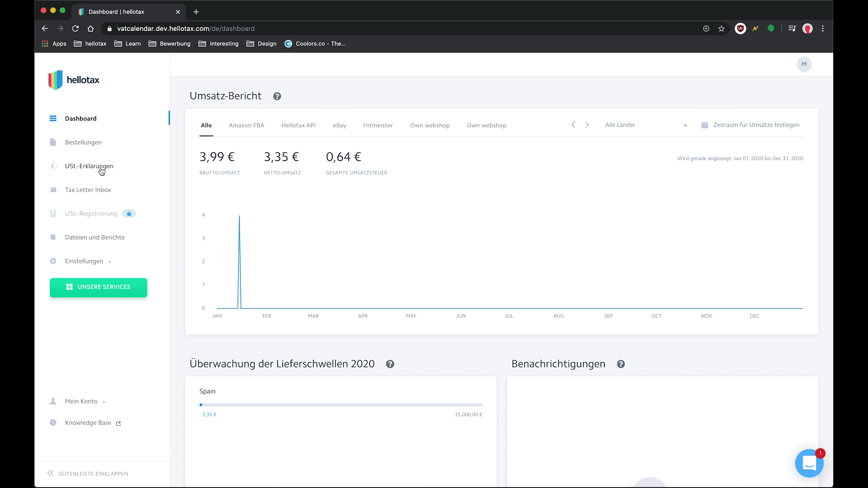Click the Einstellungen gear icon

[x=53, y=261]
